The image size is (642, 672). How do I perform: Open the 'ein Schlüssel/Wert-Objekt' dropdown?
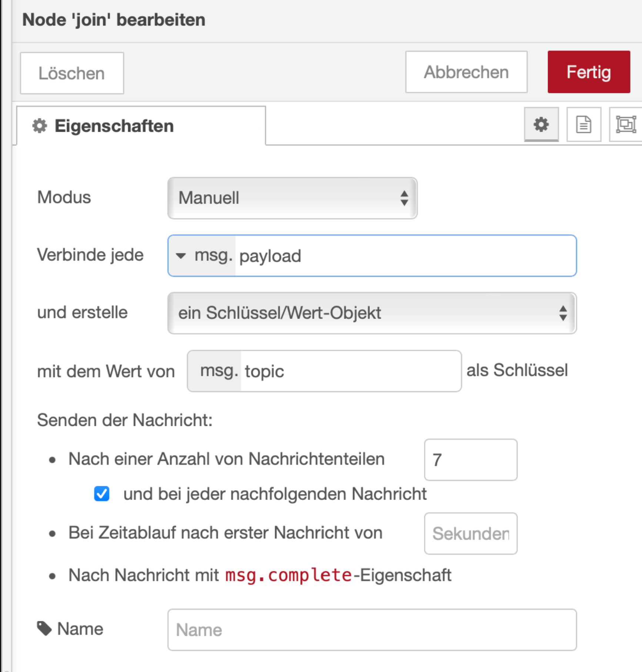(x=372, y=313)
